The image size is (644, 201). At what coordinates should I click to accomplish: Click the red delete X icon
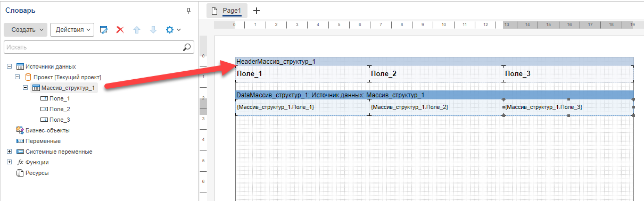(120, 30)
